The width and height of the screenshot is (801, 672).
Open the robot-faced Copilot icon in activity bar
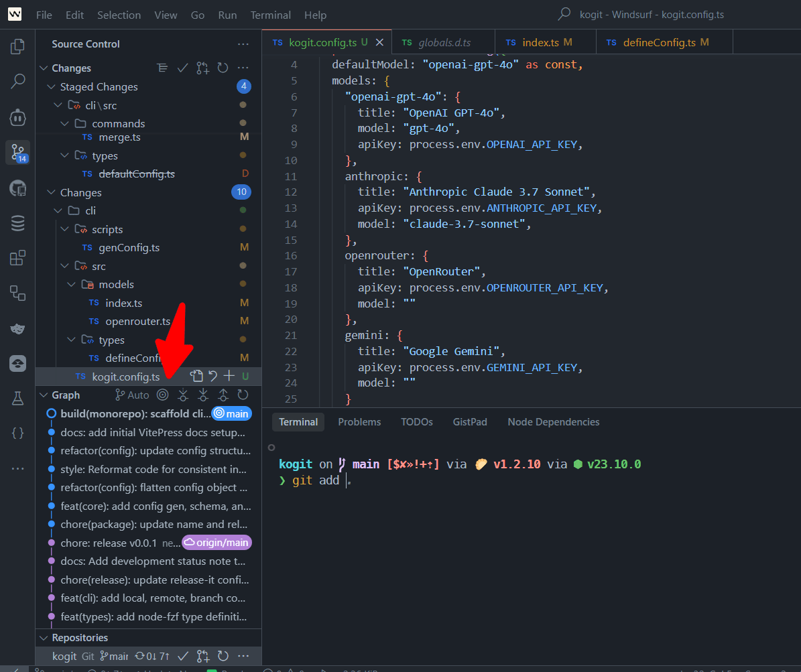pos(17,117)
